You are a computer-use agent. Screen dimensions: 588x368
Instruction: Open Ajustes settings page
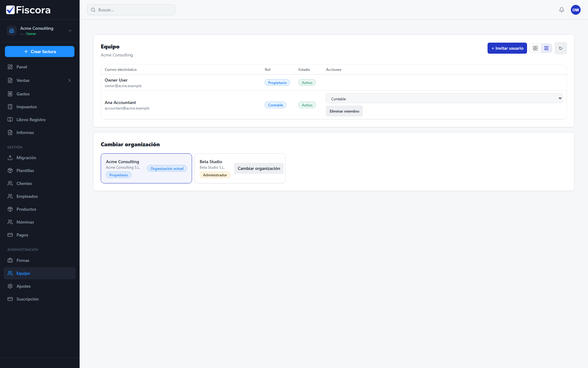pos(40,286)
